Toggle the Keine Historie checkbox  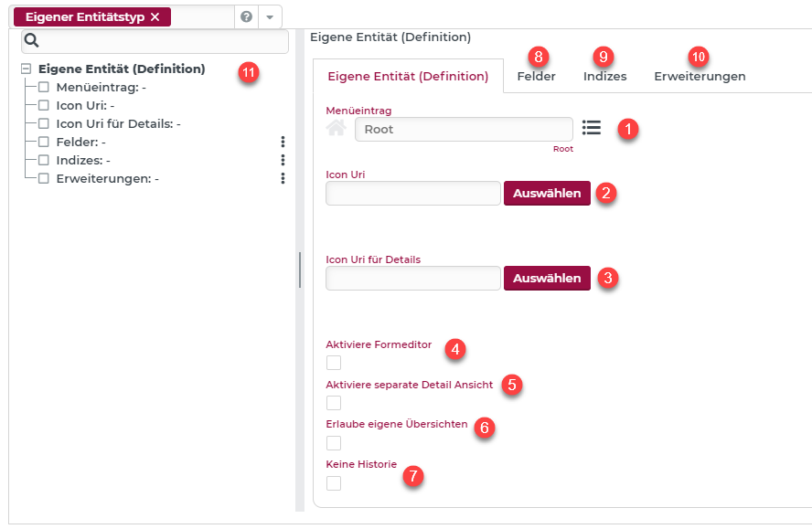tap(334, 483)
